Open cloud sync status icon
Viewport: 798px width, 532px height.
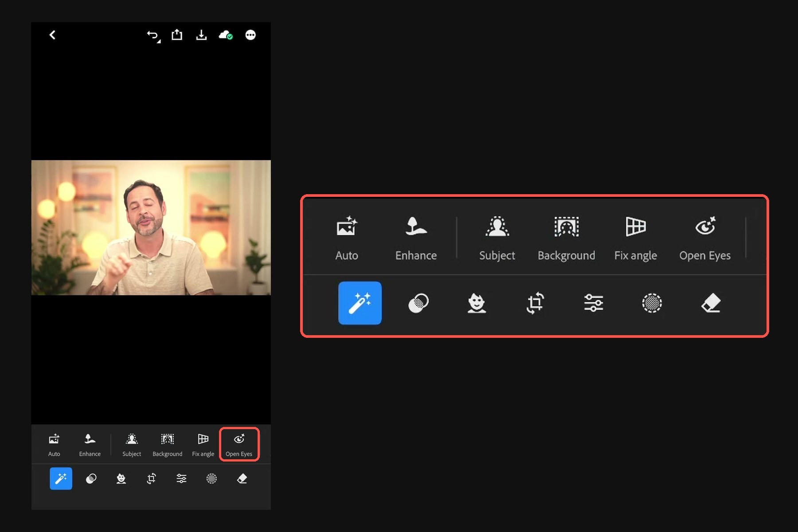[x=226, y=35]
